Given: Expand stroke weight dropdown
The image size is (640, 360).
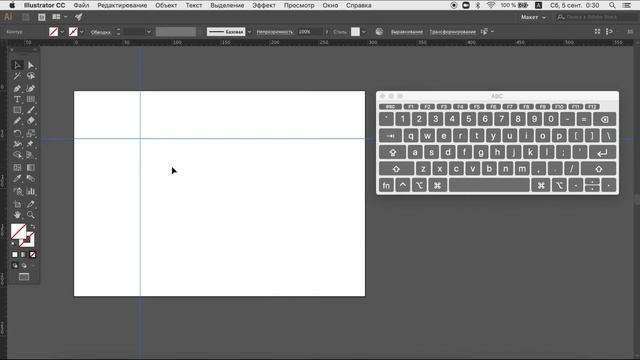Looking at the screenshot, I should pos(149,32).
